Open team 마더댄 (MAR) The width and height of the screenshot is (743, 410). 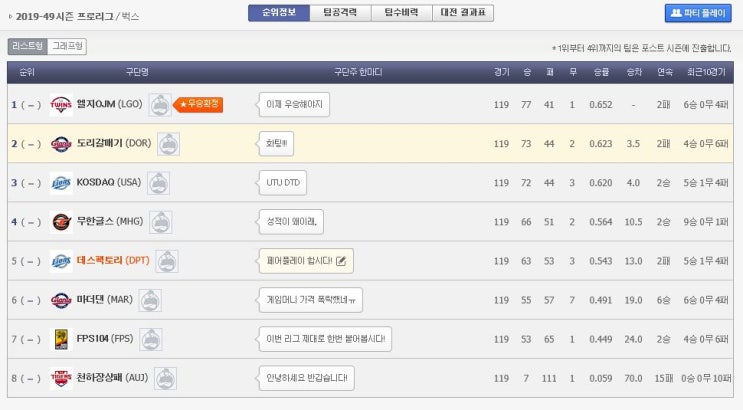[x=105, y=300]
